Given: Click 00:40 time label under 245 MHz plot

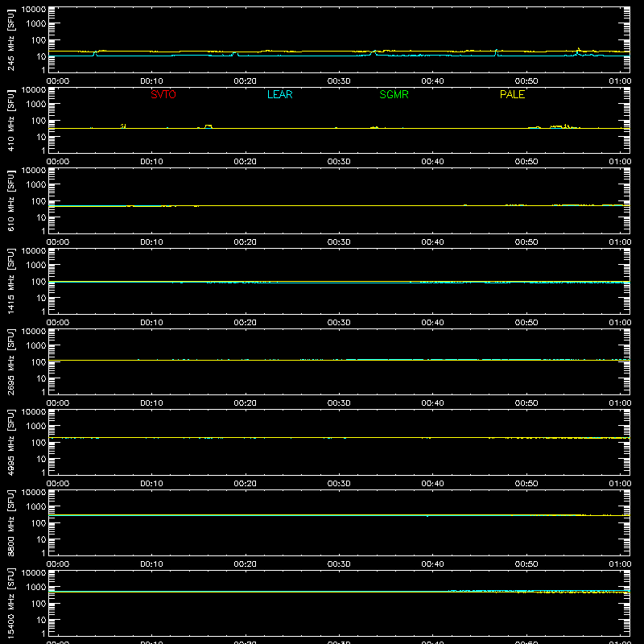Looking at the screenshot, I should (x=432, y=81).
